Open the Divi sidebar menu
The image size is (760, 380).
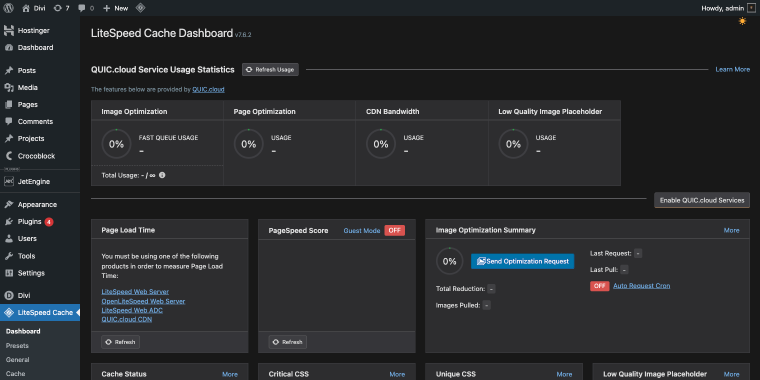tap(40, 295)
